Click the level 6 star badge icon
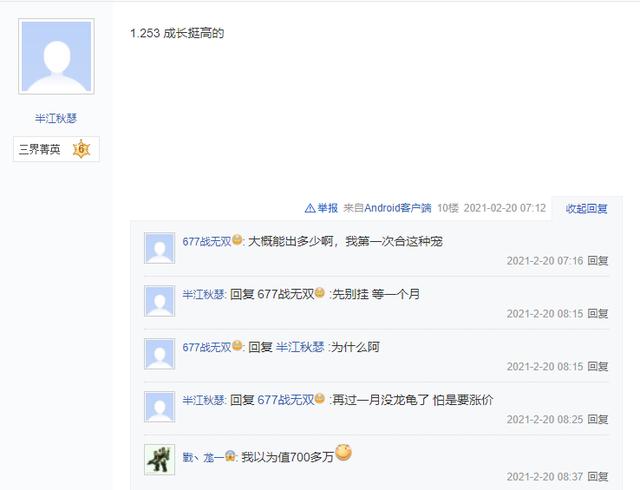The image size is (640, 490). [81, 149]
